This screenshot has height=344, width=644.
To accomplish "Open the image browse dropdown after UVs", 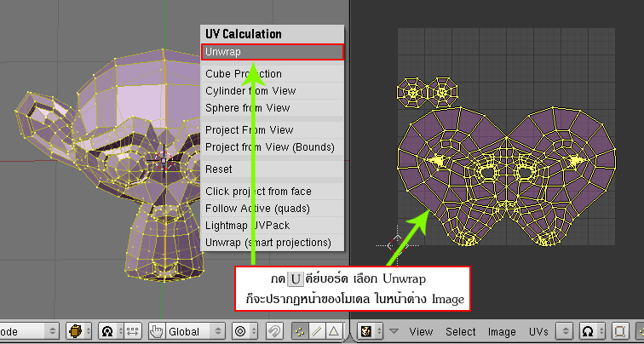I will (x=564, y=331).
